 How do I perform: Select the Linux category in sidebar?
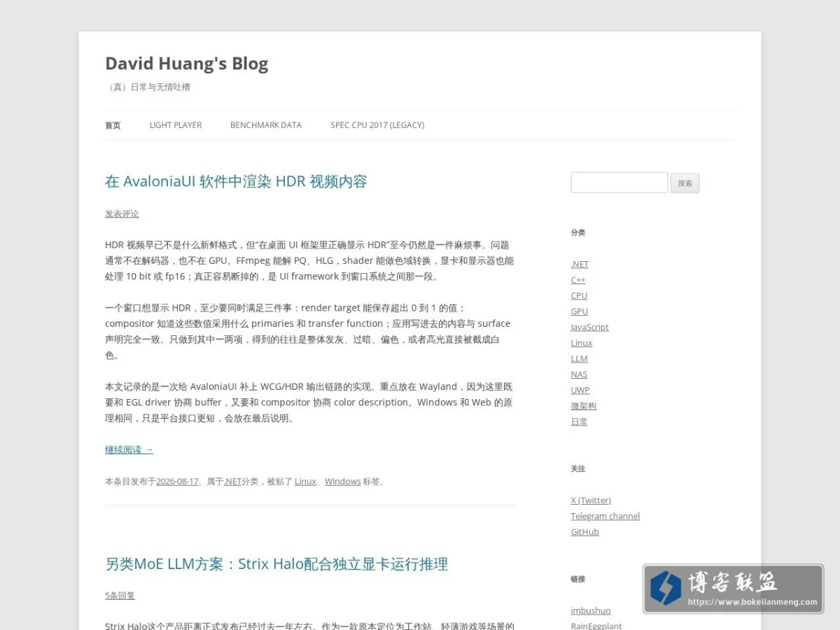[x=582, y=343]
